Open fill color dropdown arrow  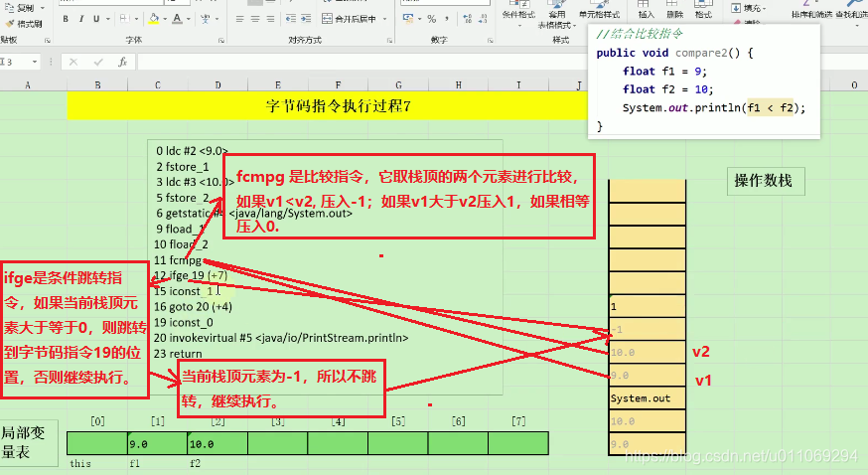(165, 19)
